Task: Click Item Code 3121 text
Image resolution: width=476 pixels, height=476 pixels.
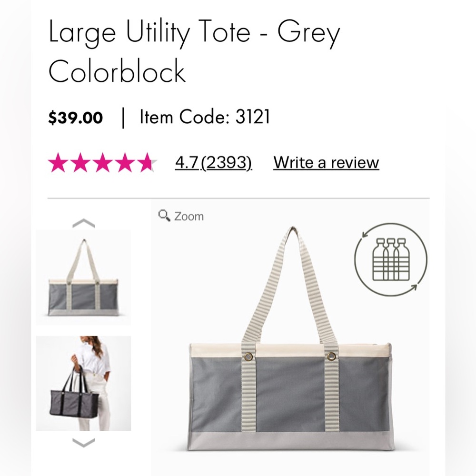Action: [x=205, y=116]
